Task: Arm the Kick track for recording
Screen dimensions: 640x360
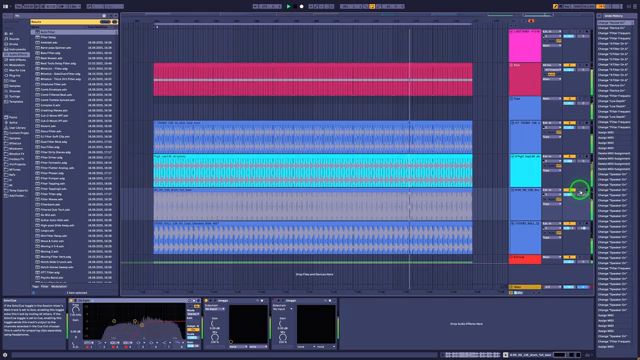Action: (587, 65)
